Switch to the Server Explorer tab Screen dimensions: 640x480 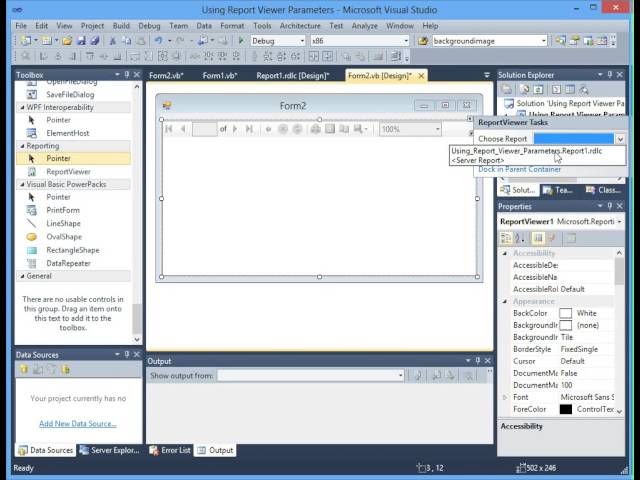pyautogui.click(x=109, y=450)
